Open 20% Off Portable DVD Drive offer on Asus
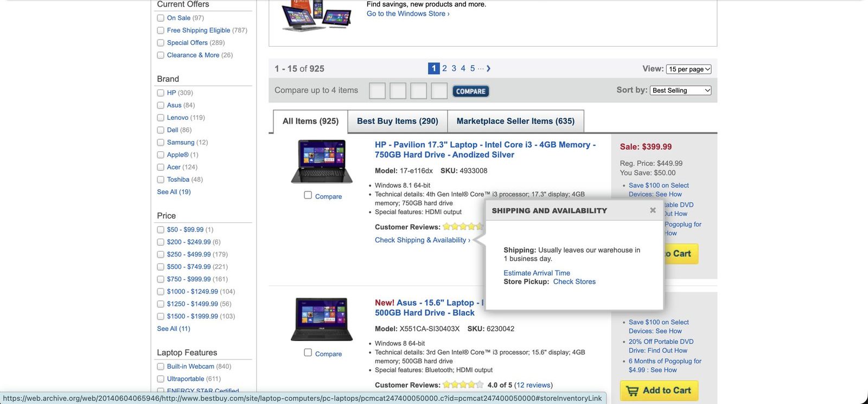 click(x=661, y=346)
